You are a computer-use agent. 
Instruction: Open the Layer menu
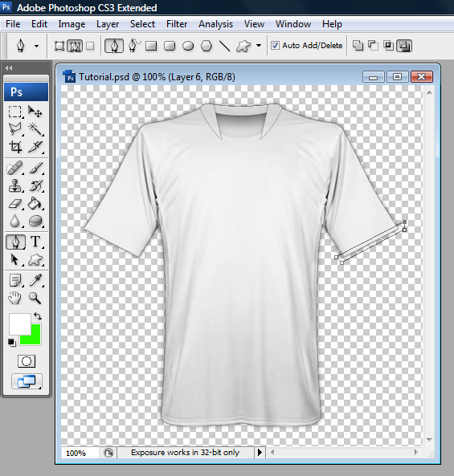pos(108,24)
